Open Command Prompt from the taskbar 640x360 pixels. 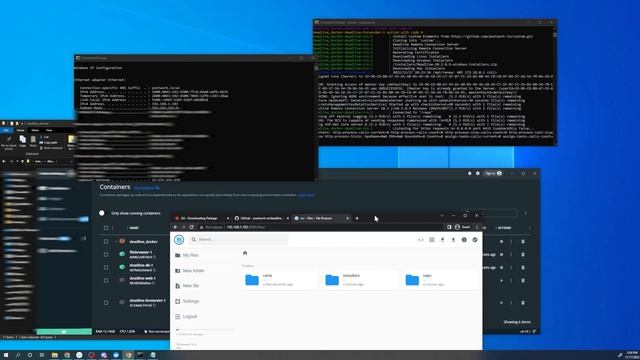140,355
